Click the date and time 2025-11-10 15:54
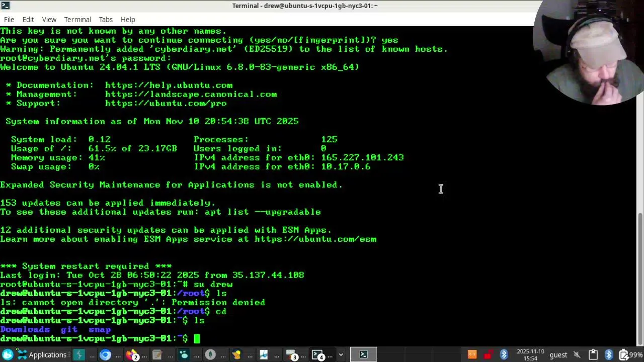This screenshot has width=644, height=362. (x=531, y=354)
